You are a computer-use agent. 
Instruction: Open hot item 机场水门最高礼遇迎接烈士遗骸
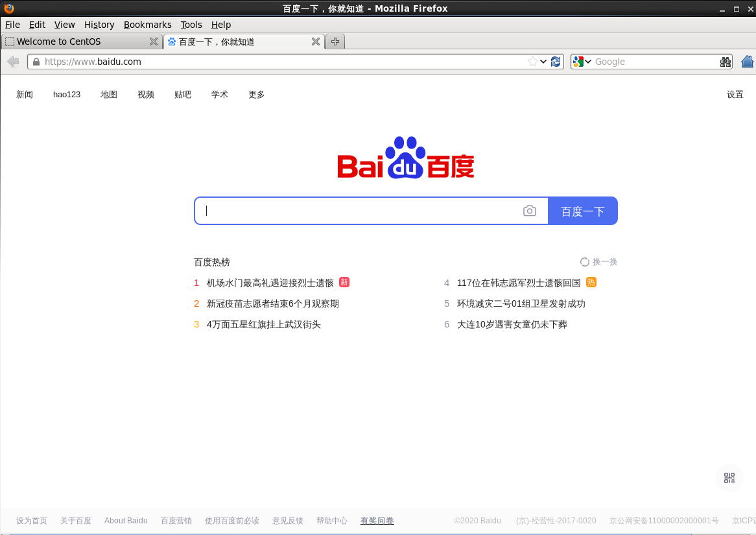[x=270, y=283]
